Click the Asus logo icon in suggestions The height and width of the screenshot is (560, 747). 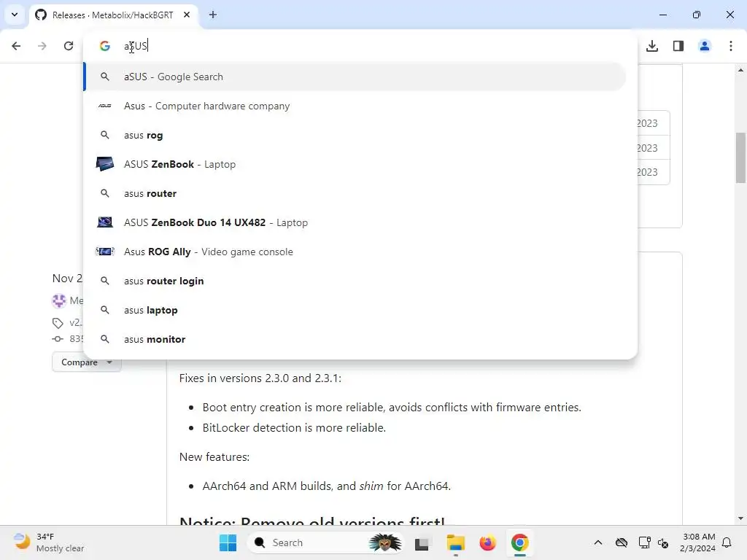pos(105,106)
